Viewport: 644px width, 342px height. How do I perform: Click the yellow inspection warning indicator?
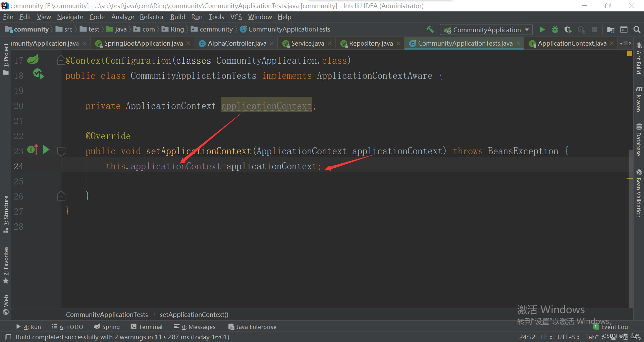pos(630,53)
